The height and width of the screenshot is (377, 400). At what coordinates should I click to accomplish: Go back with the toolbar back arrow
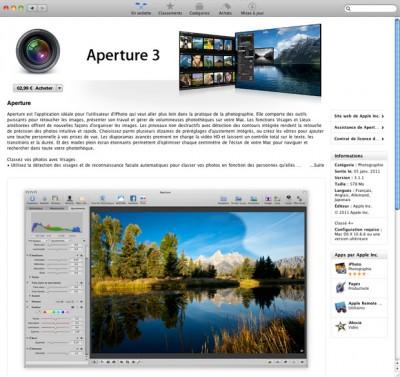pyautogui.click(x=33, y=8)
